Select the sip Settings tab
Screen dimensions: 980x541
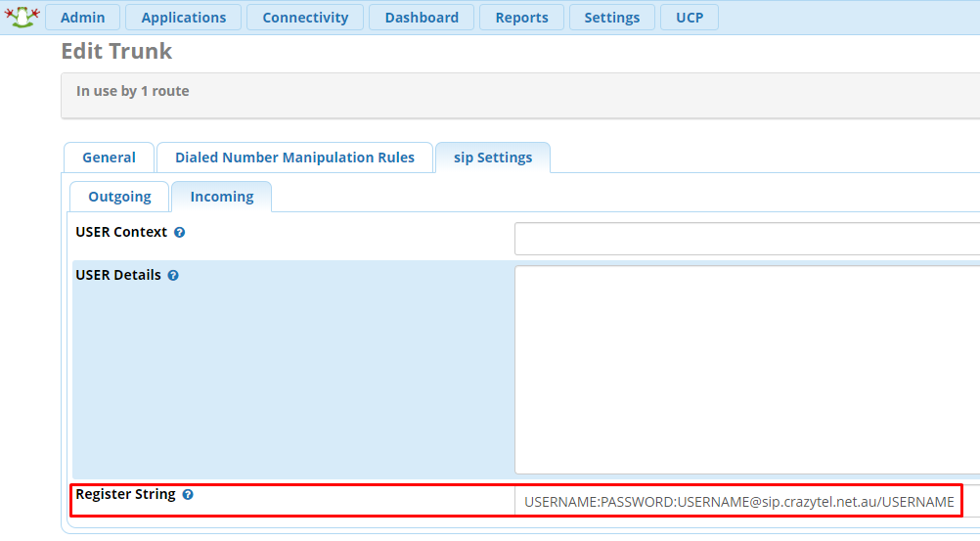click(493, 158)
